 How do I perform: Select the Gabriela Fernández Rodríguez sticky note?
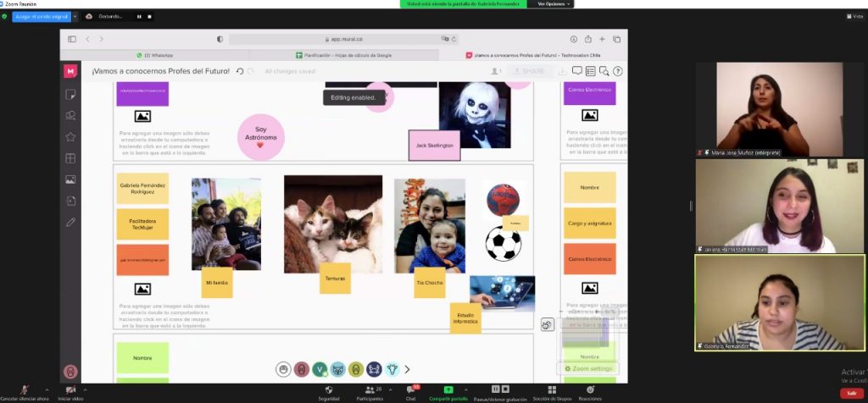pos(142,189)
